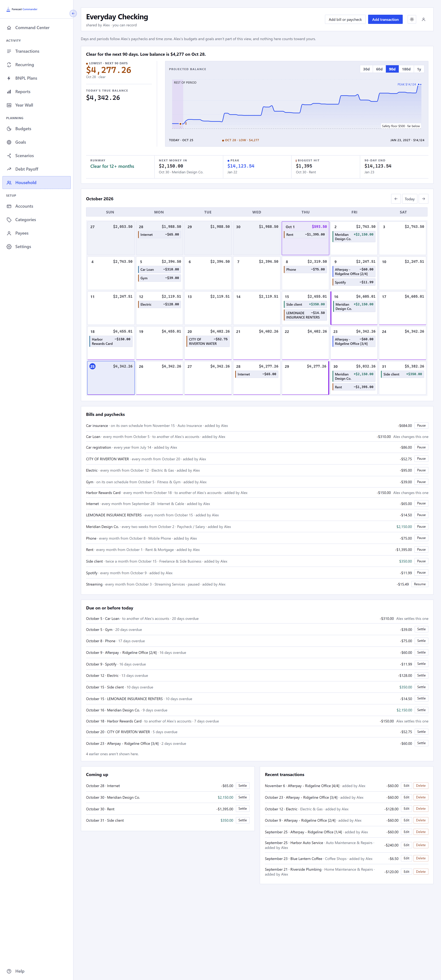Select the 180d projection range

(x=406, y=69)
